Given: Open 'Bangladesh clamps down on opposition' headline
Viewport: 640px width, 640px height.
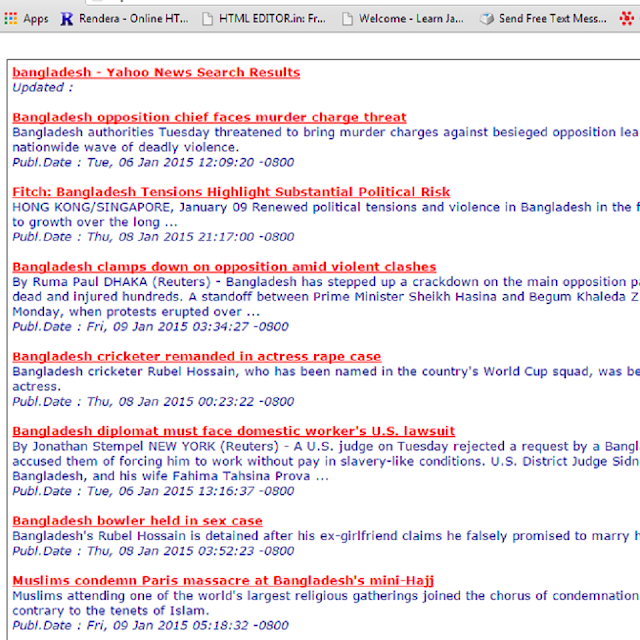Looking at the screenshot, I should coord(224,267).
